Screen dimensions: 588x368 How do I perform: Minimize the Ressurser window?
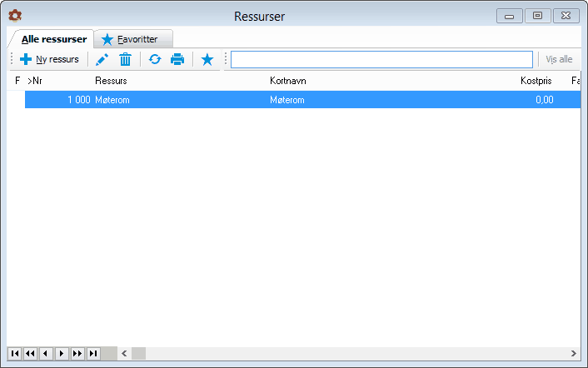[x=509, y=16]
